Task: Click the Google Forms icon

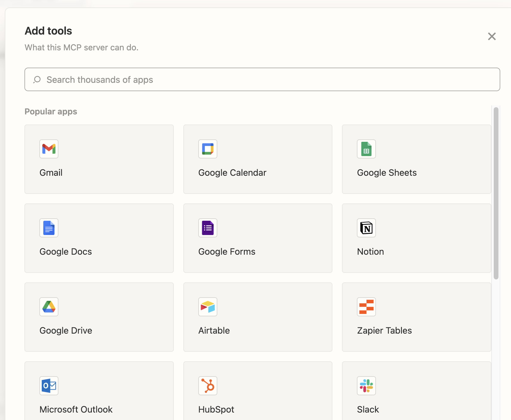Action: tap(208, 228)
